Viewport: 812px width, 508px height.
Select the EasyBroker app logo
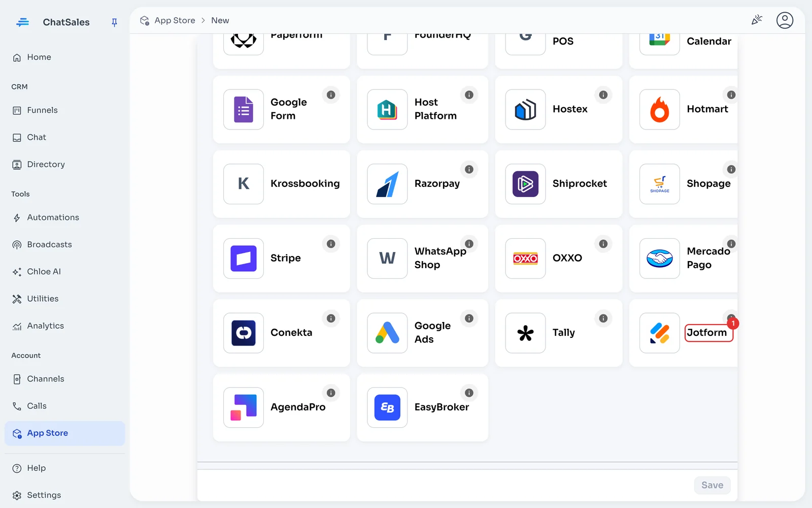[387, 407]
